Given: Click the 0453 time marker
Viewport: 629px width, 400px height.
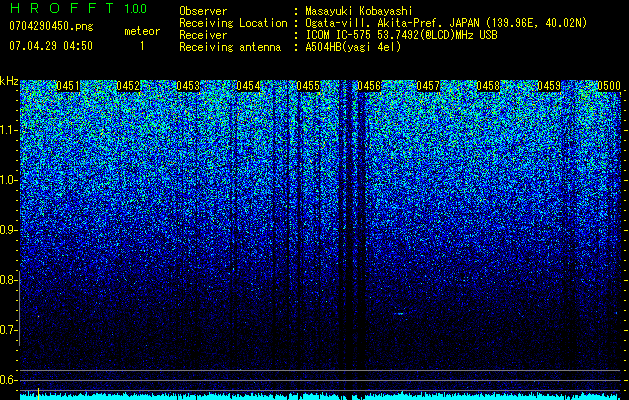Looking at the screenshot, I should pos(188,86).
